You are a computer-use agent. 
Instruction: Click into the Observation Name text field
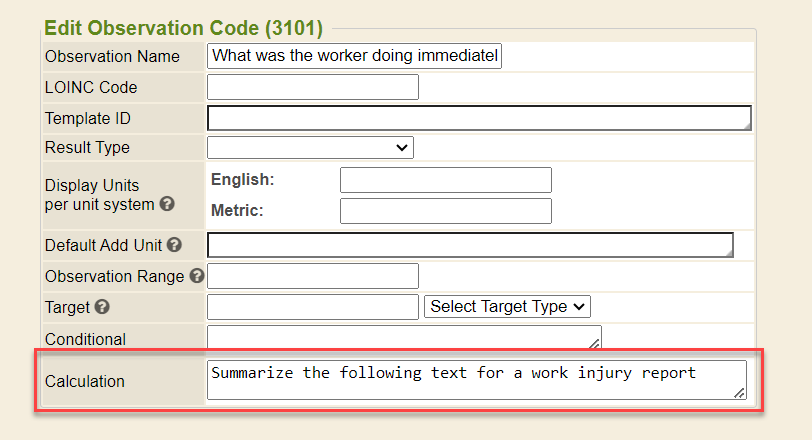[x=354, y=56]
